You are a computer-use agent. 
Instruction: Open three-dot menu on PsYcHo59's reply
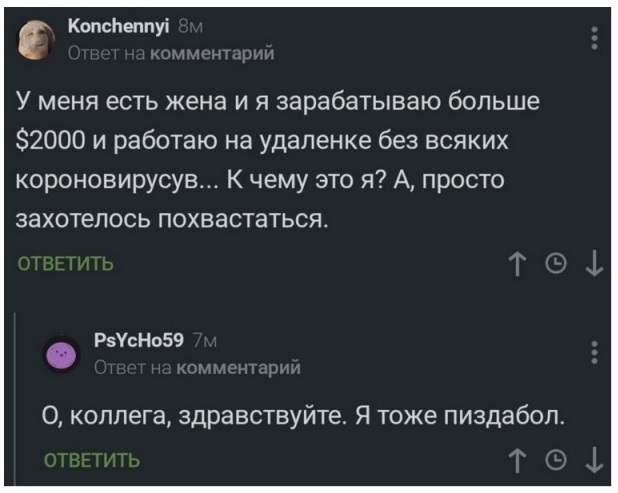[596, 355]
